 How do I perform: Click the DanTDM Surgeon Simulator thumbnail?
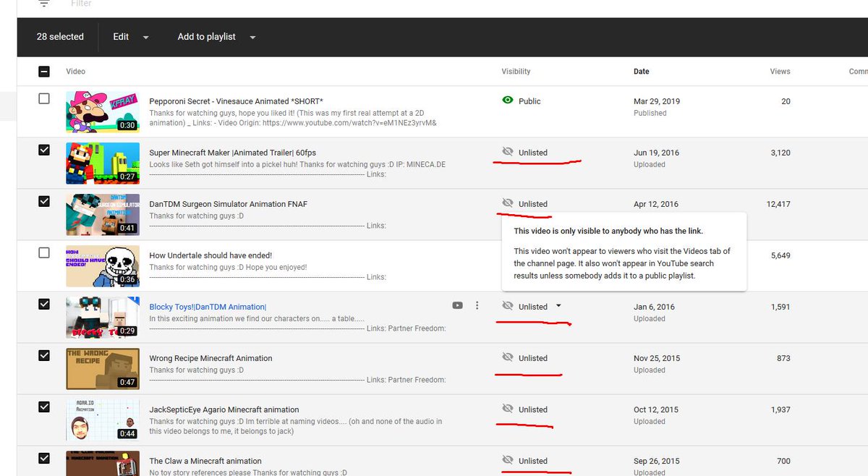click(103, 214)
